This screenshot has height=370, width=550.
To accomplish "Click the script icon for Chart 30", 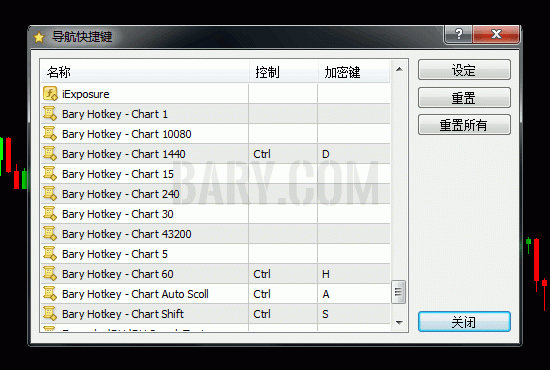I will (50, 214).
